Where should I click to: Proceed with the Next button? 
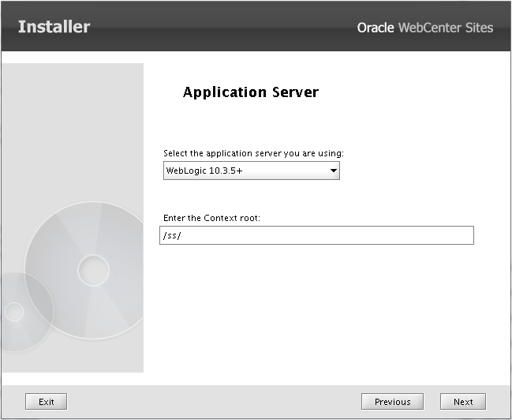tap(463, 401)
